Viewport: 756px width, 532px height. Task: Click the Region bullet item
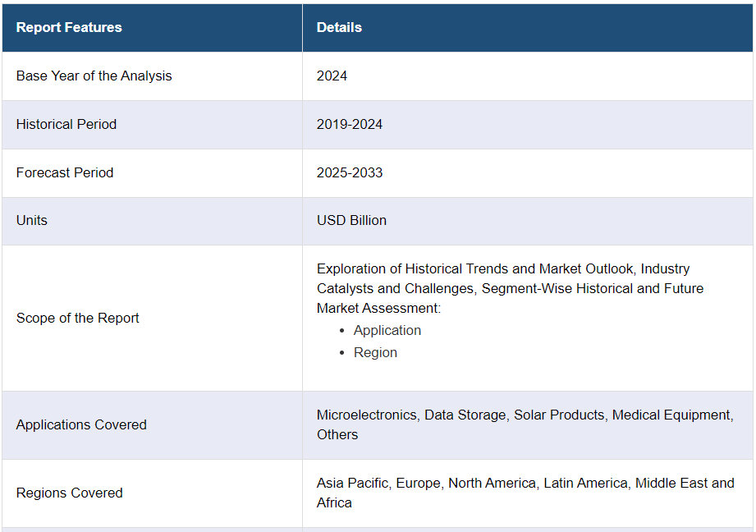pyautogui.click(x=375, y=352)
